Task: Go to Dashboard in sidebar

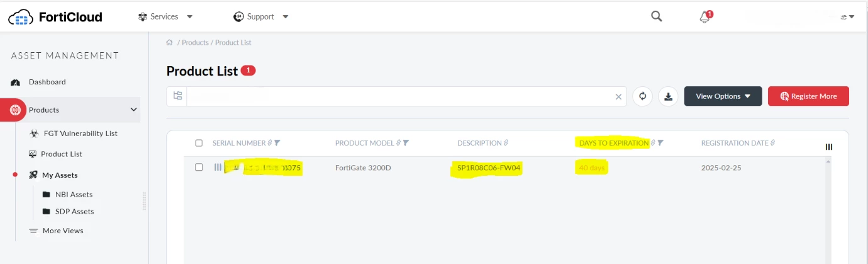Action: pyautogui.click(x=47, y=82)
